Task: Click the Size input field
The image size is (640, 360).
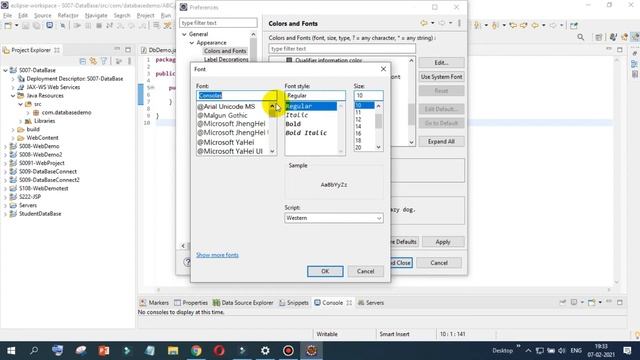Action: (368, 95)
